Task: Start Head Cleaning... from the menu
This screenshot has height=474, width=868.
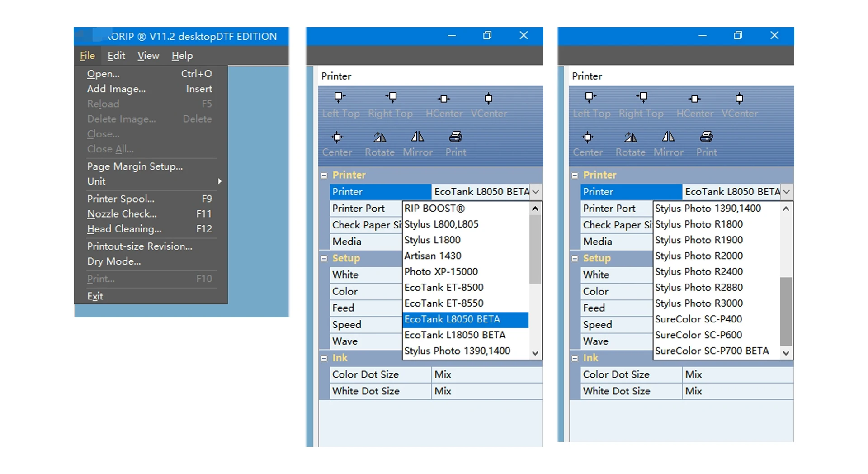Action: tap(150, 229)
